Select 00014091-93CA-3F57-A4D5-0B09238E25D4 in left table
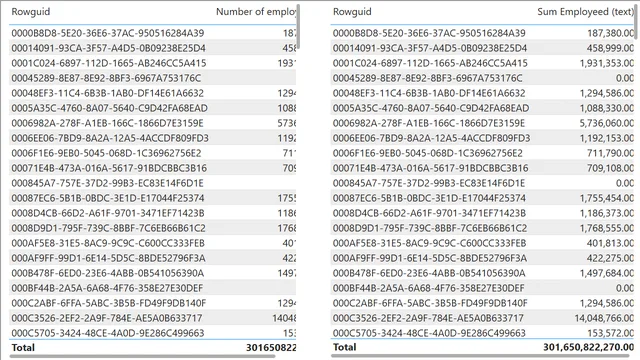 [x=109, y=48]
